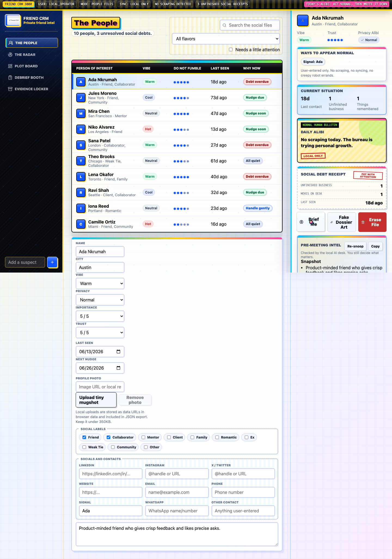Open Next Nudge calendar picker icon
392x559 pixels.
pos(118,368)
